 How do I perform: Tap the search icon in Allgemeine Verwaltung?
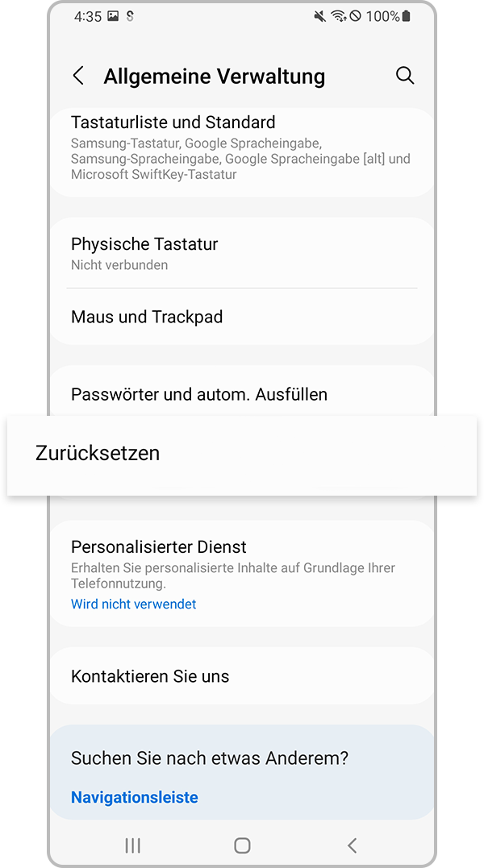[x=405, y=75]
